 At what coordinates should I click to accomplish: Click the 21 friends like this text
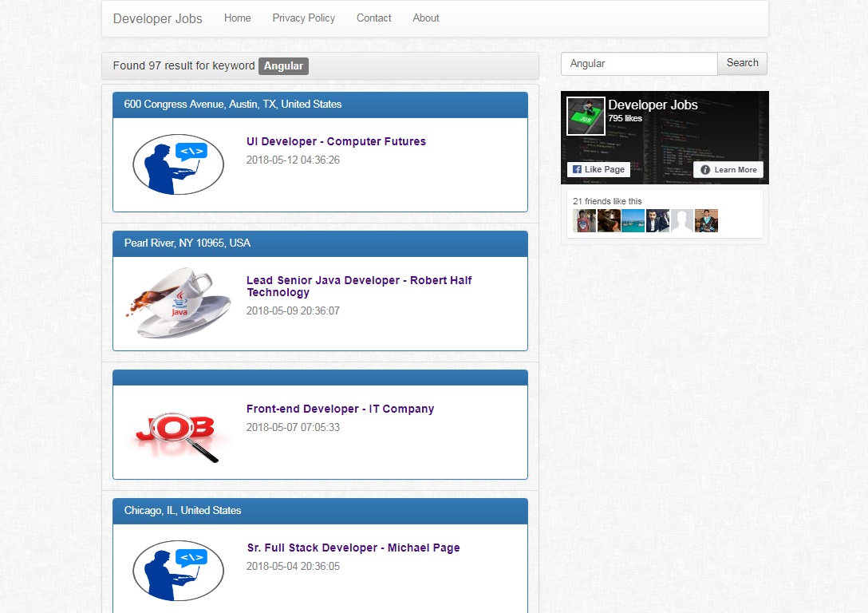pos(607,201)
